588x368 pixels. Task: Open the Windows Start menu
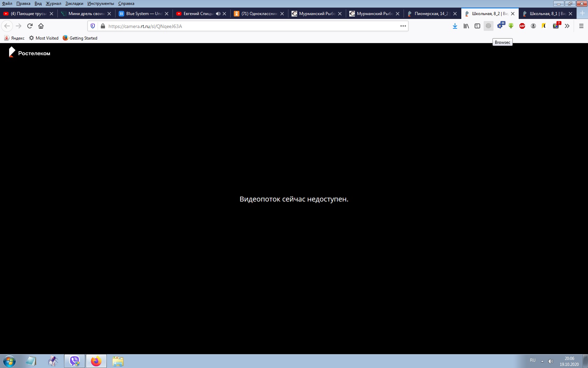pyautogui.click(x=9, y=361)
